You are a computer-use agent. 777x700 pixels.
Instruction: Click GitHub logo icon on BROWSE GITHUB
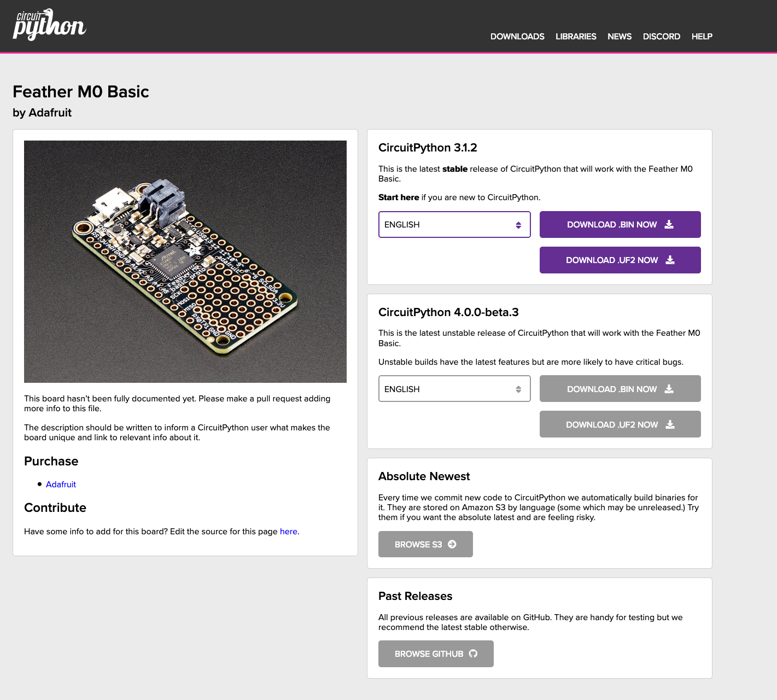(x=474, y=654)
